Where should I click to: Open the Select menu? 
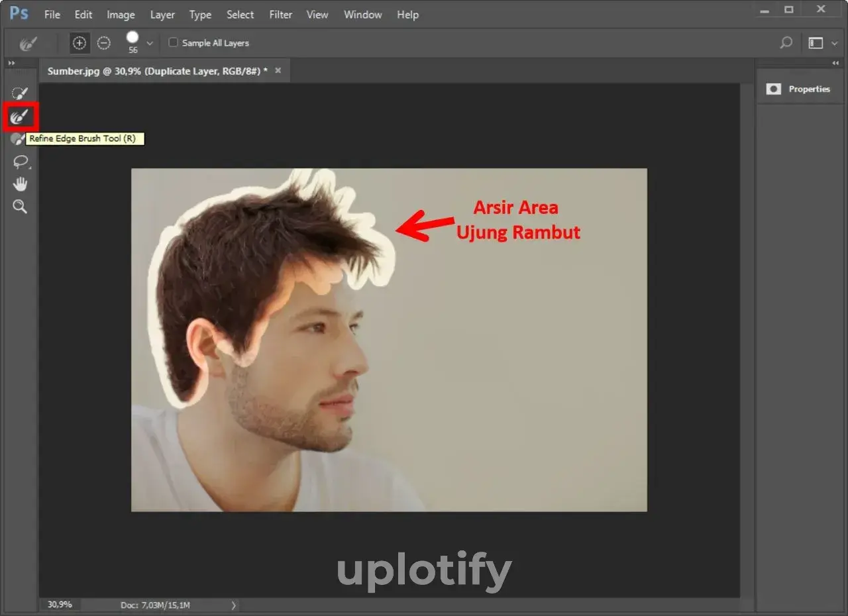(240, 14)
